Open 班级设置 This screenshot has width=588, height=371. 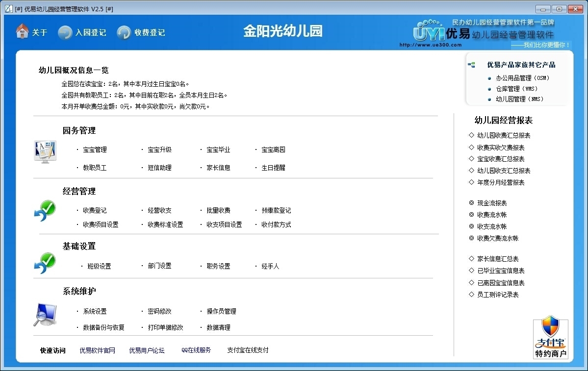(x=100, y=266)
